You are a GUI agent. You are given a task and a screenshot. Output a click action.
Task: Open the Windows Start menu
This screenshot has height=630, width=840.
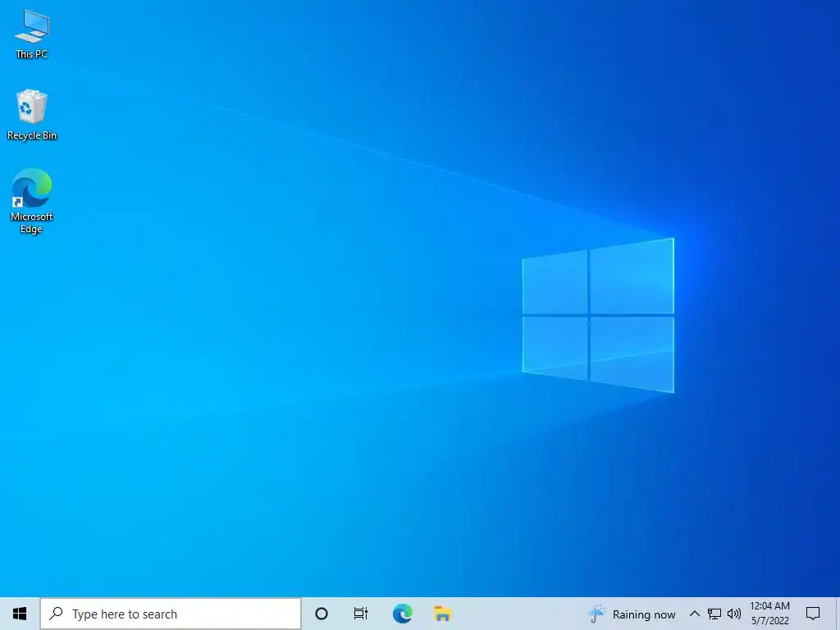click(20, 614)
